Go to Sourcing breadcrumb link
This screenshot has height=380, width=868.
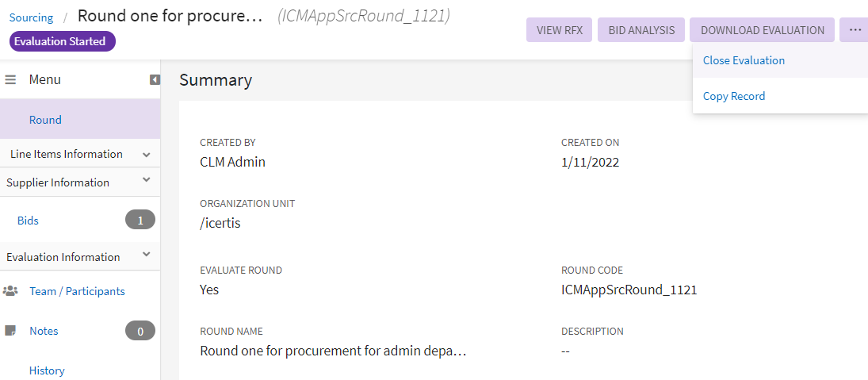(32, 17)
